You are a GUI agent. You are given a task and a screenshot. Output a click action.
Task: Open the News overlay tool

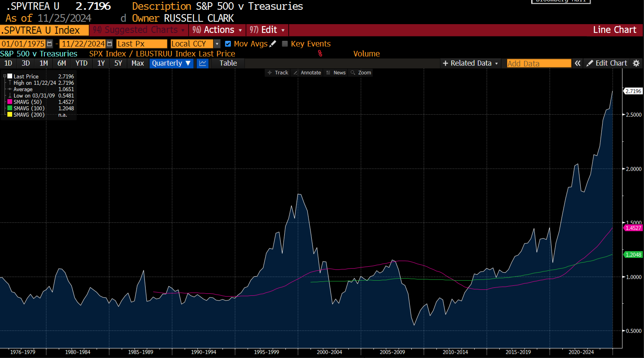[x=336, y=73]
